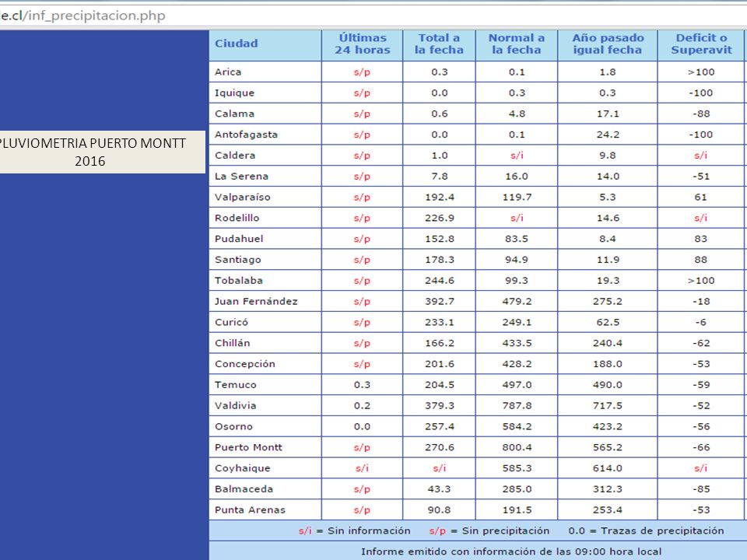Click Valparaíso total value 192.4
747x560 pixels.
pyautogui.click(x=439, y=197)
